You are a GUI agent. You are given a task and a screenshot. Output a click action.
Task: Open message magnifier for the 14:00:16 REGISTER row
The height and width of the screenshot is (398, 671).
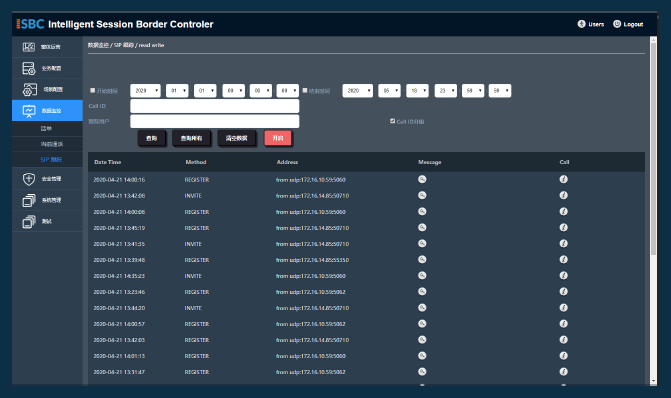(x=422, y=179)
